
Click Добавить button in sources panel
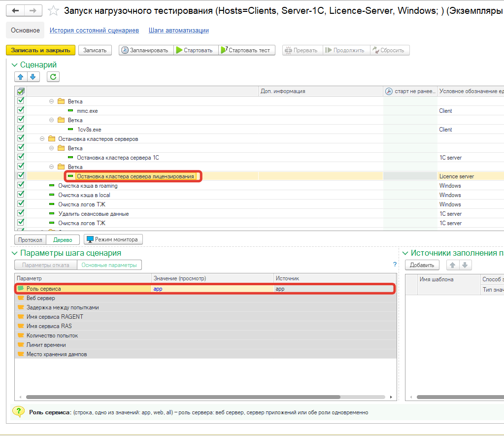pos(422,265)
